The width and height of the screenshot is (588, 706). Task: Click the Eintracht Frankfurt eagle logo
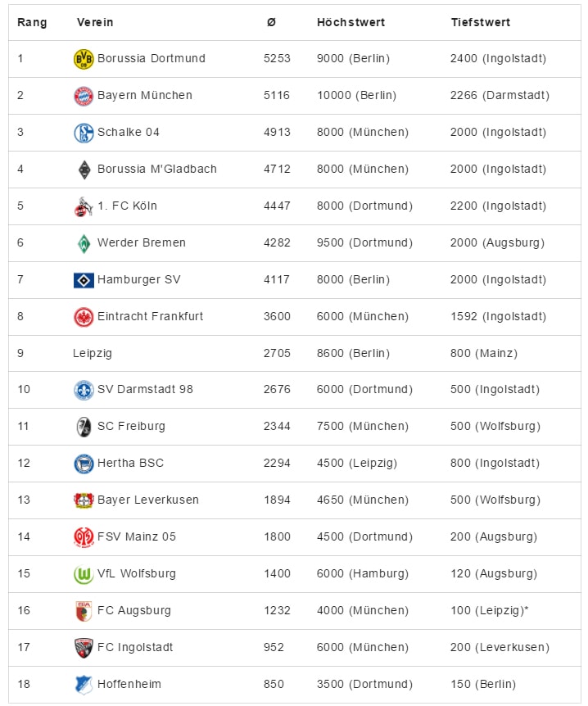[84, 317]
